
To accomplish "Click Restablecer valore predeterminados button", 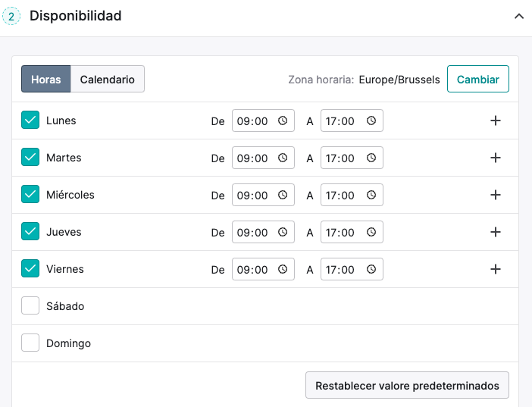I will pos(407,385).
